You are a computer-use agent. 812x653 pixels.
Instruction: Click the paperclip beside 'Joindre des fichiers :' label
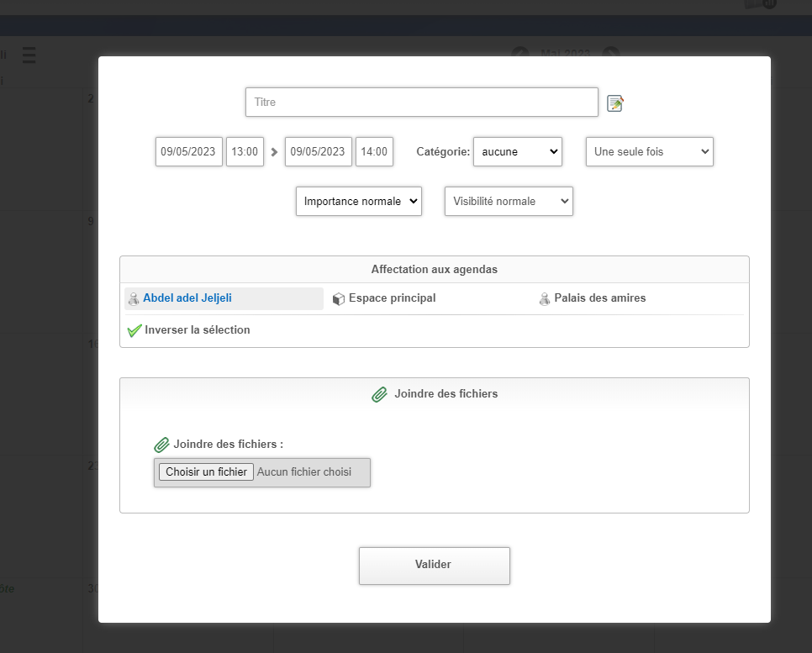pos(161,445)
